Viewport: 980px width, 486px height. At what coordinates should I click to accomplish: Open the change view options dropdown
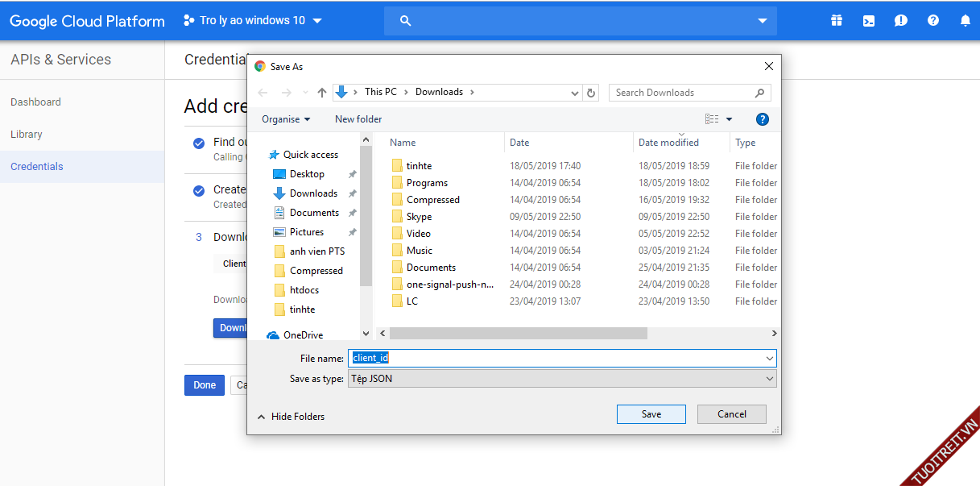pyautogui.click(x=729, y=119)
